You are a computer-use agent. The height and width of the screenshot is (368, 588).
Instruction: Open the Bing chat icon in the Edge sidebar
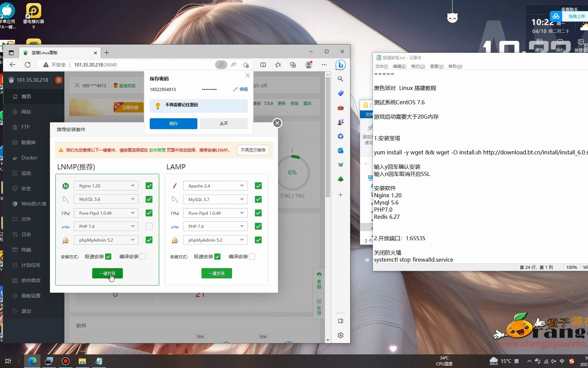pos(340,65)
